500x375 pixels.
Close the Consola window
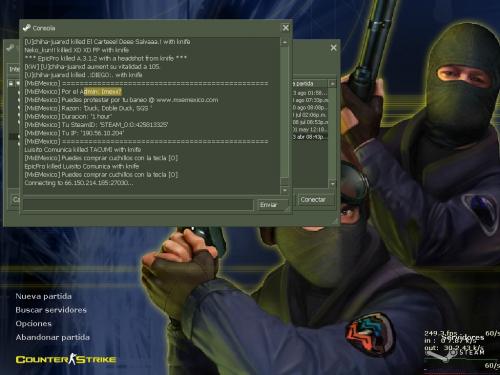pyautogui.click(x=286, y=28)
